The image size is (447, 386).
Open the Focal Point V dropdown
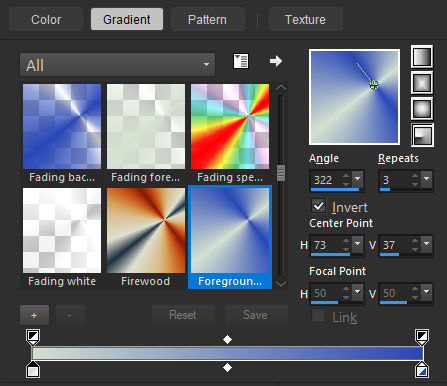426,292
